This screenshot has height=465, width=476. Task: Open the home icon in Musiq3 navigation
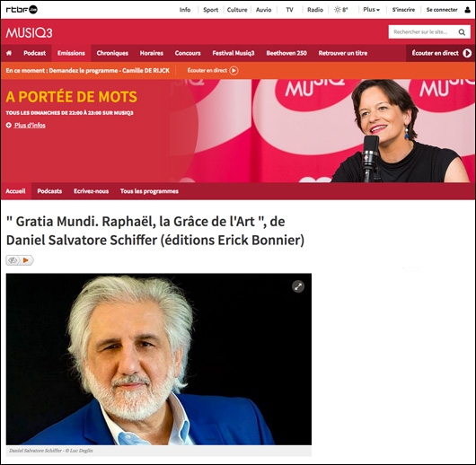pos(9,53)
